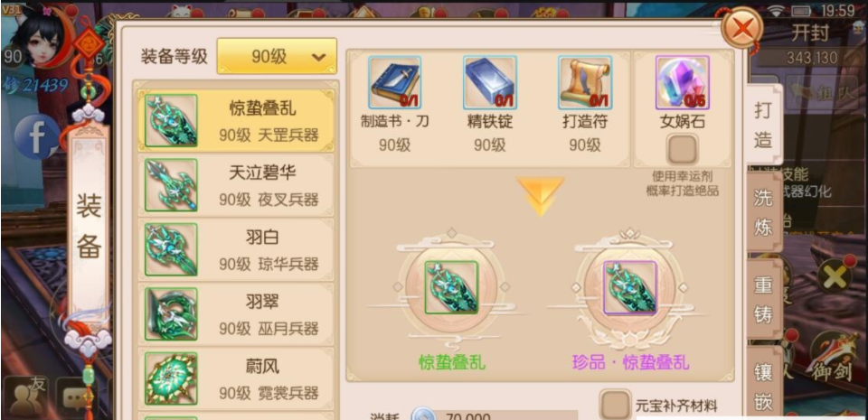
Task: Choose 羽翠 巫月兵器 from equipment list
Action: pyautogui.click(x=236, y=314)
